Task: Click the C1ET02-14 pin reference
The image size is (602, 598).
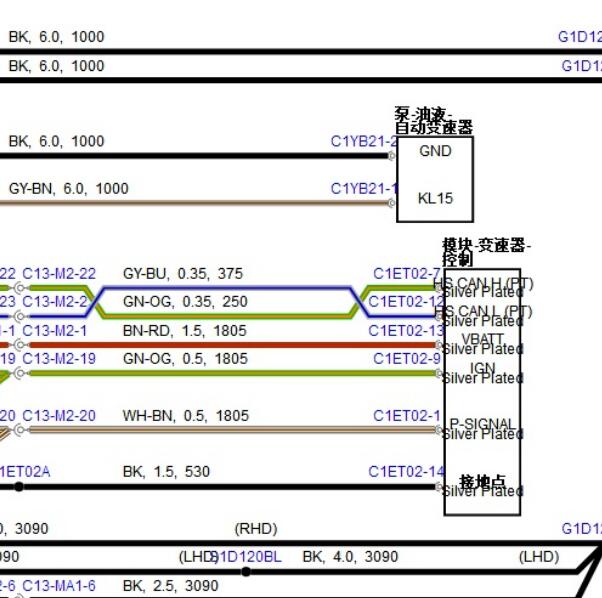Action: tap(406, 472)
